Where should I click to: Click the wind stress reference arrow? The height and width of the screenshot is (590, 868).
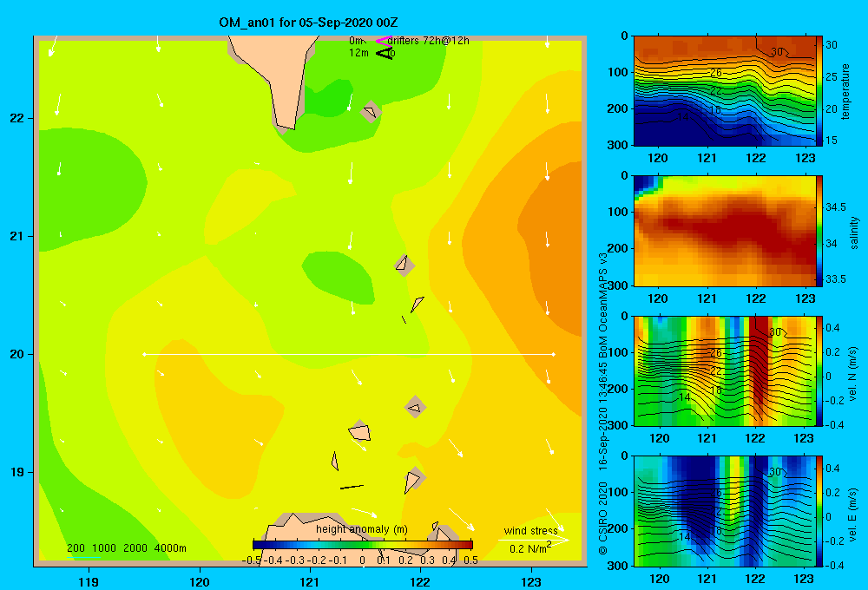(x=534, y=541)
